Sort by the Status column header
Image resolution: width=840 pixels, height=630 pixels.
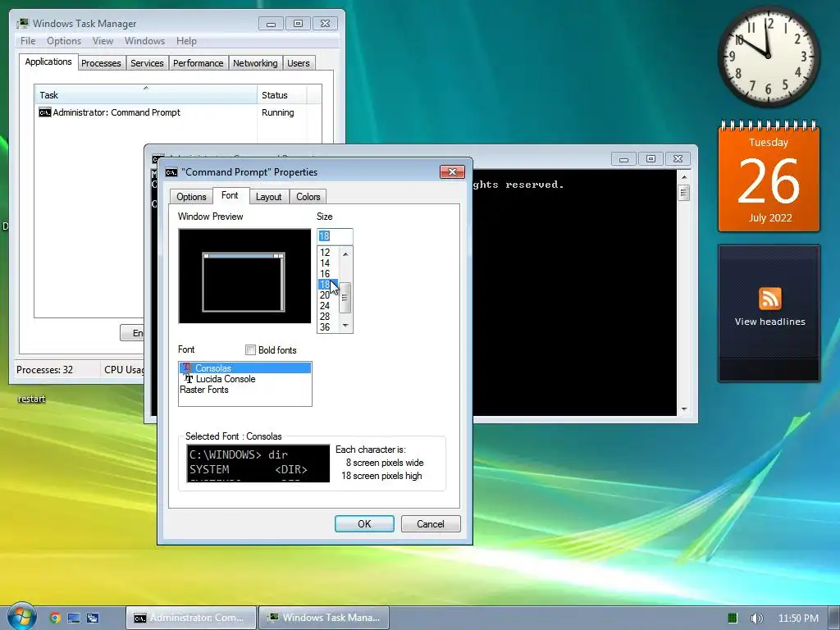[282, 95]
